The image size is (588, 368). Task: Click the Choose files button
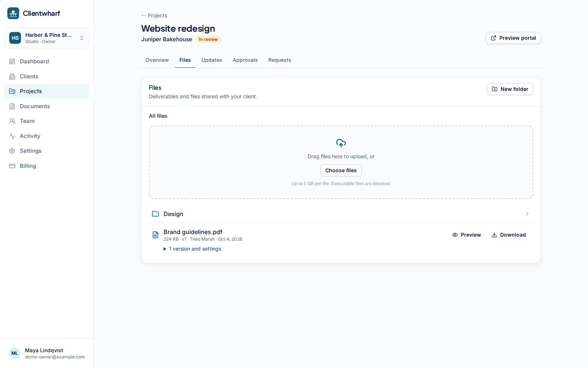[341, 170]
